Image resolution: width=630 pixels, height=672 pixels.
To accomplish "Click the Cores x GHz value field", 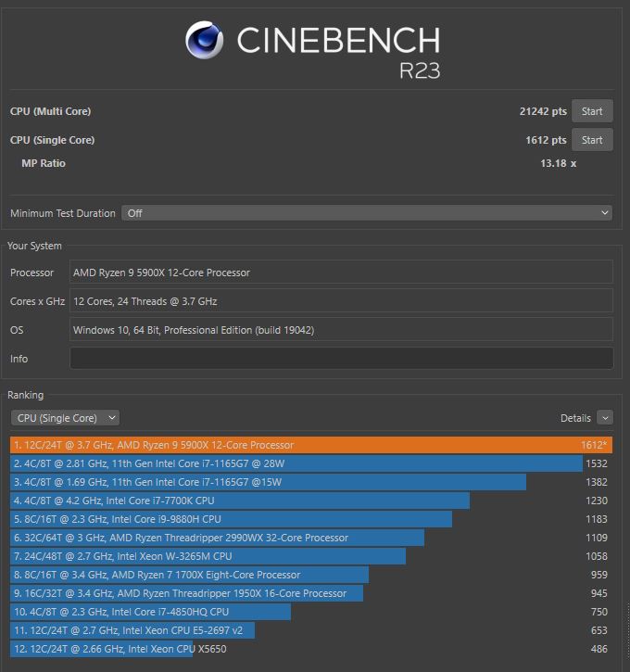I will coord(341,301).
